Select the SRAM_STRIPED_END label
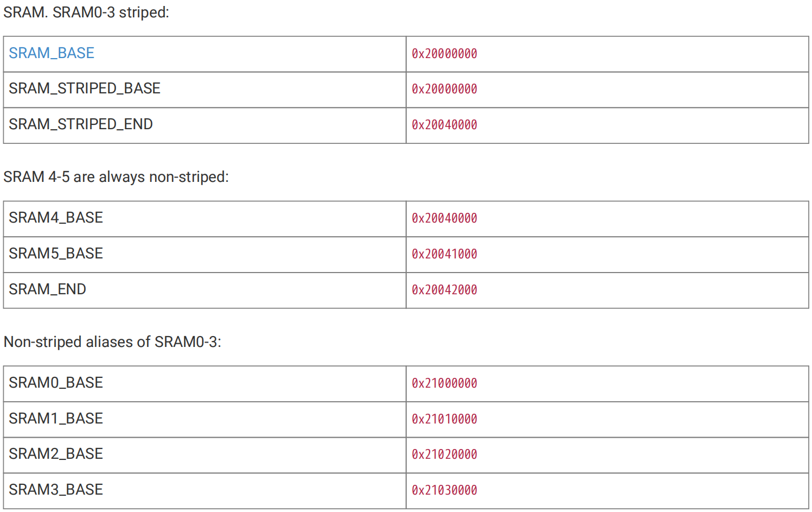Image resolution: width=812 pixels, height=512 pixels. [81, 124]
